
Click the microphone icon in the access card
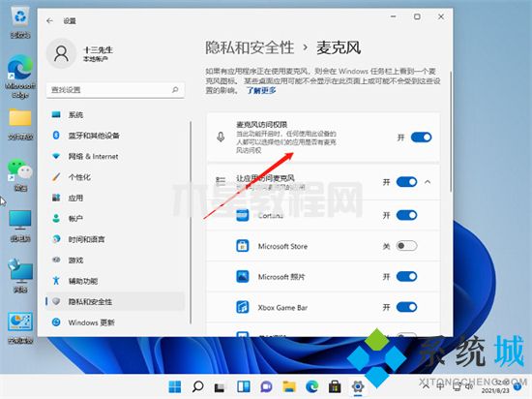pyautogui.click(x=221, y=138)
